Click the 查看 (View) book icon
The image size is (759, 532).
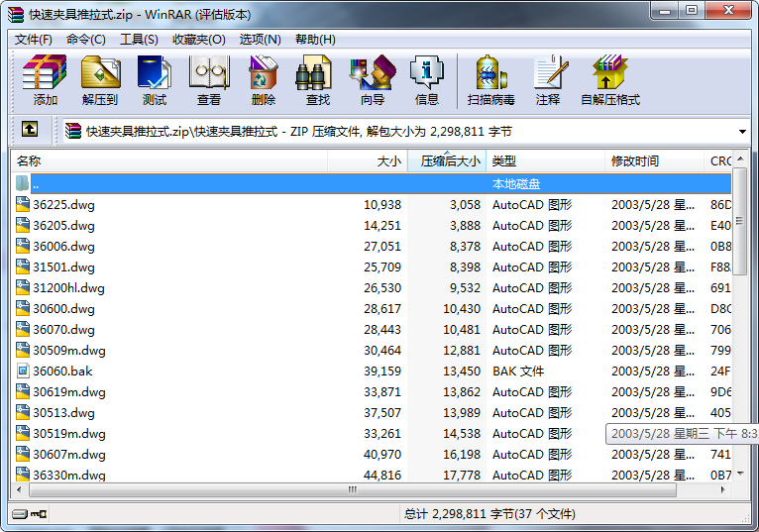(209, 72)
